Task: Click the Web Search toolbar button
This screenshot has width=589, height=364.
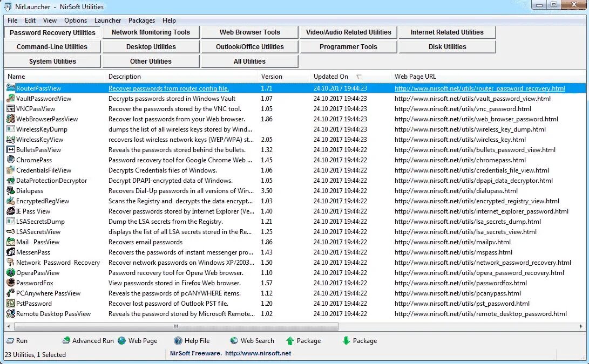Action: point(252,341)
